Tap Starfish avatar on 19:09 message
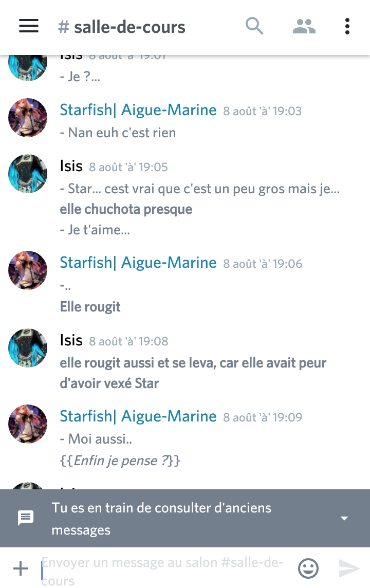370x588 pixels. pyautogui.click(x=28, y=424)
